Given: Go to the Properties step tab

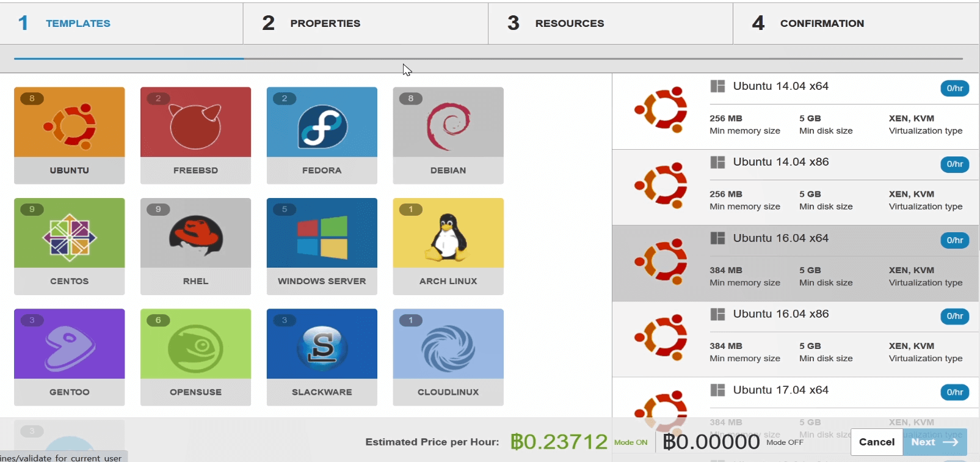Looking at the screenshot, I should pos(366,23).
